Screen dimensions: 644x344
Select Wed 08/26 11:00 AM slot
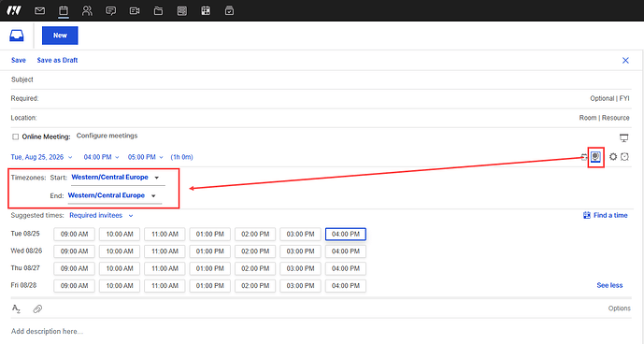[x=165, y=251]
